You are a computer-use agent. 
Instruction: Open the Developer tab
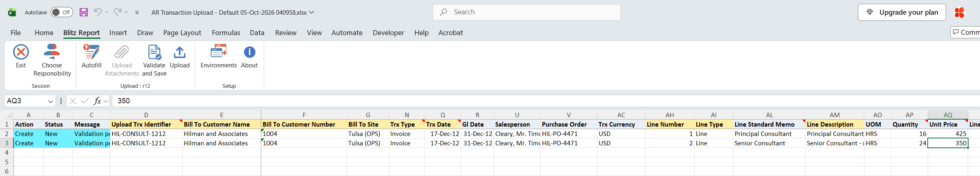coord(388,33)
